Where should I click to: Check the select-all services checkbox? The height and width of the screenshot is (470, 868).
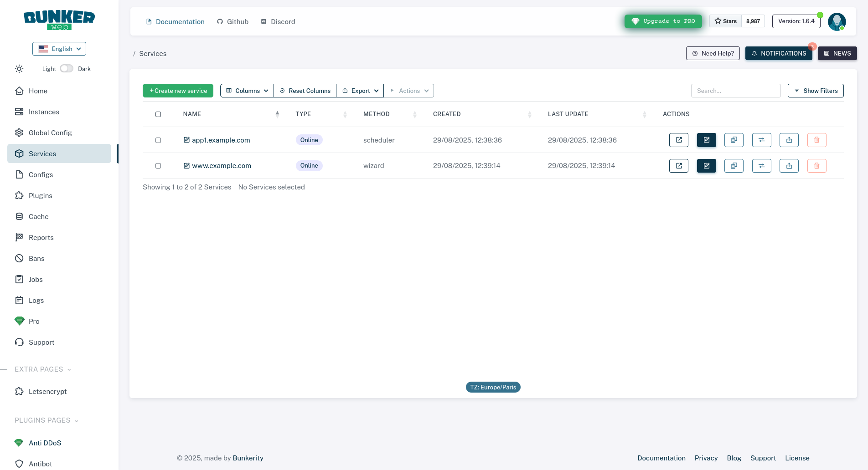coord(158,114)
